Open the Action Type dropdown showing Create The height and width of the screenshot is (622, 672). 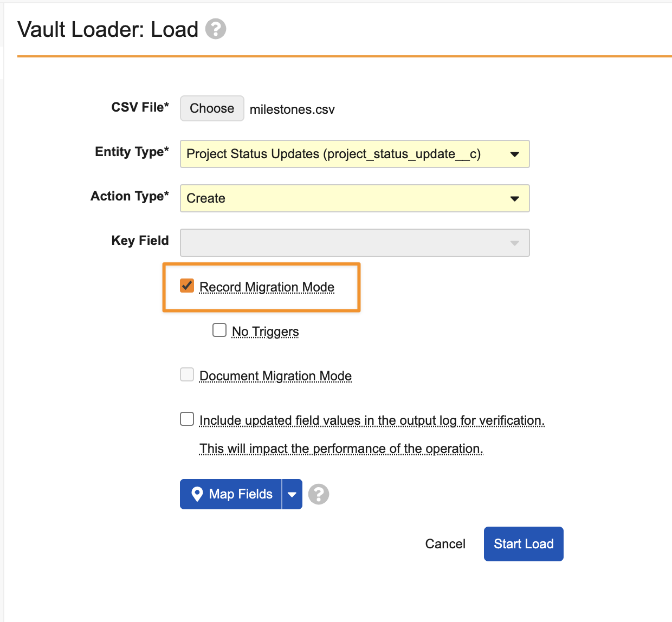point(354,198)
